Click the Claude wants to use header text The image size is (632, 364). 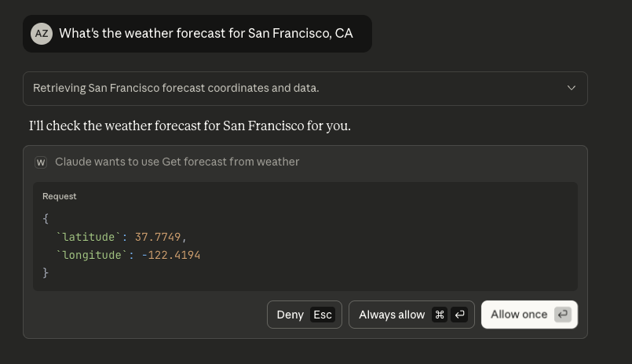tap(177, 162)
